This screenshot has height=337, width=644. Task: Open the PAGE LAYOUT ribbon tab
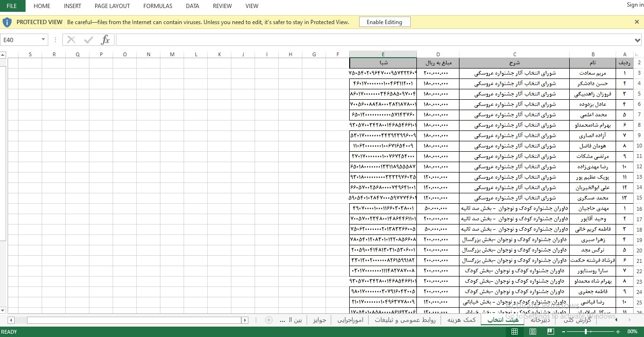click(112, 6)
